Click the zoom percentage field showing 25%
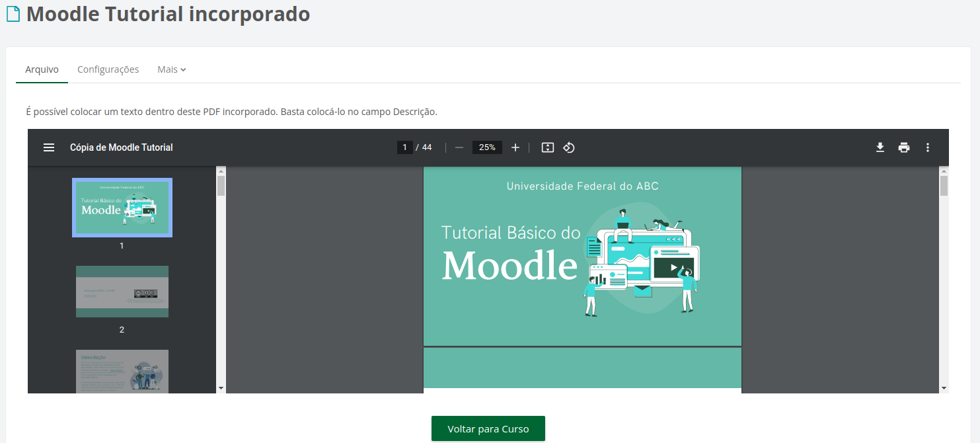Screen dimensions: 980x443 [487, 147]
